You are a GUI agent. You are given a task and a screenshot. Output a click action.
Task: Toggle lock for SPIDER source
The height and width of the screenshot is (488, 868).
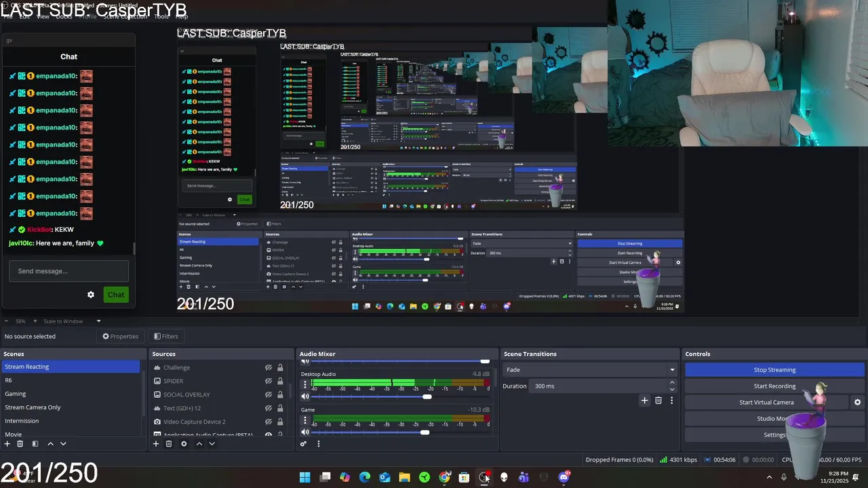pyautogui.click(x=280, y=381)
